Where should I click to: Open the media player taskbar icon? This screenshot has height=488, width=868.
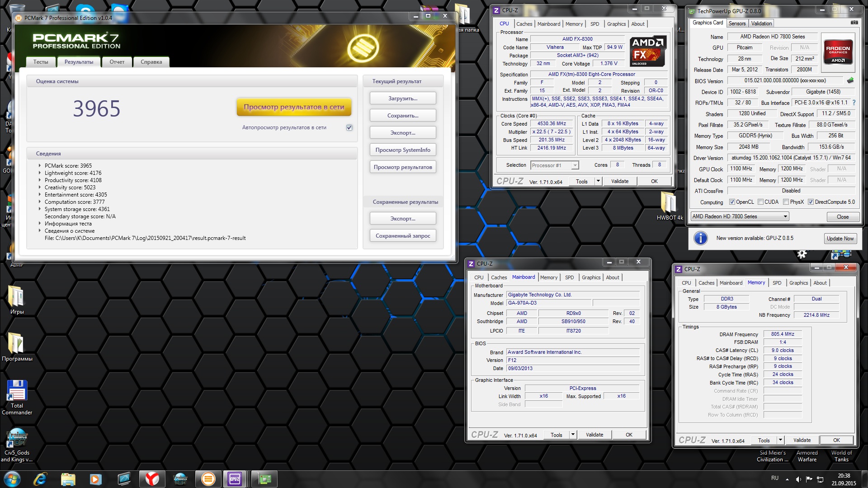tap(96, 479)
